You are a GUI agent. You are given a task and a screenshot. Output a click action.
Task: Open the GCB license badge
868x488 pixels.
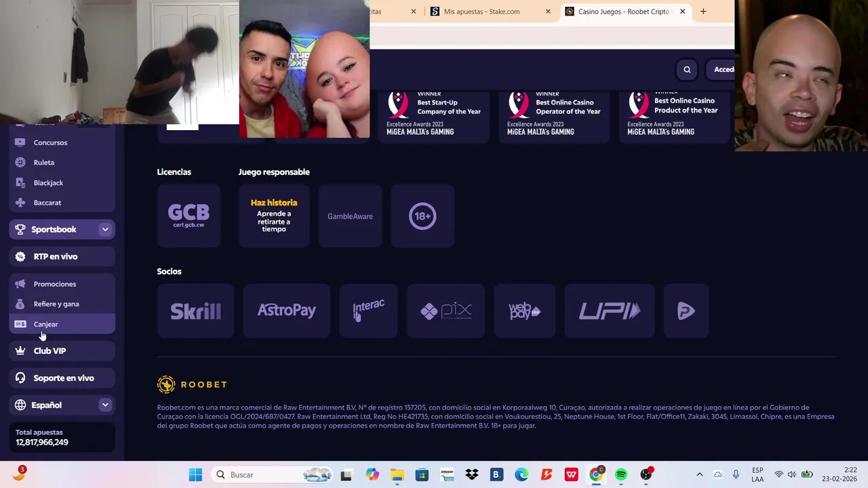pyautogui.click(x=189, y=216)
